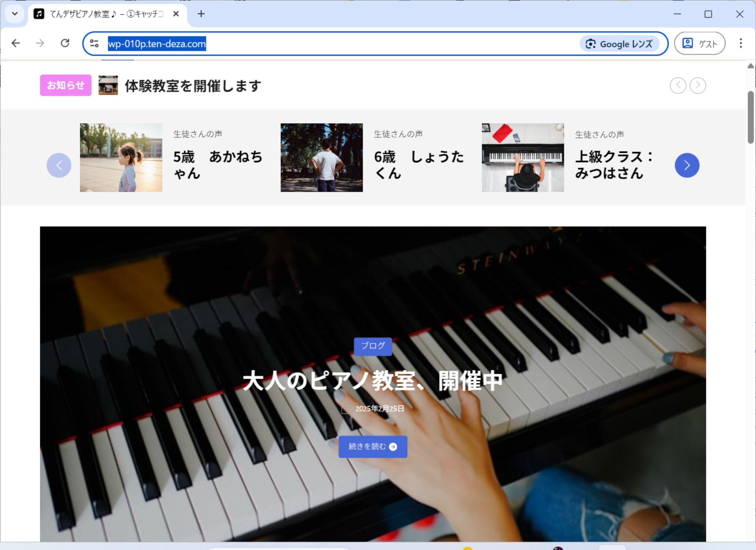Show next student voice slide
This screenshot has width=756, height=550.
point(687,165)
